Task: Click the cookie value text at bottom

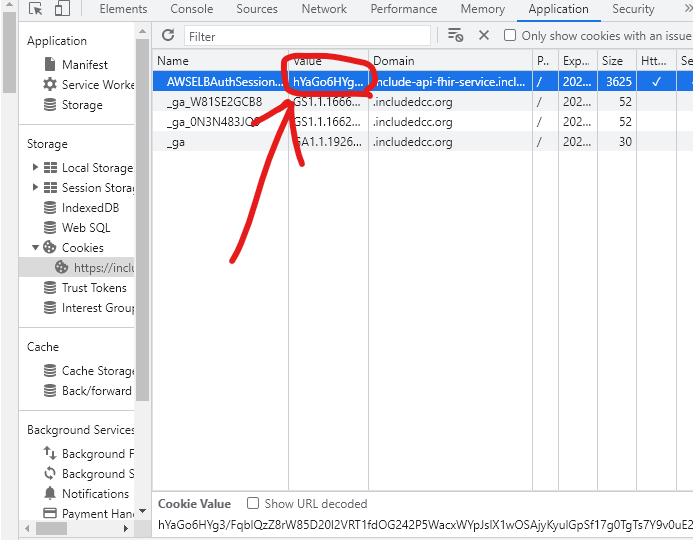Action: pos(425,525)
